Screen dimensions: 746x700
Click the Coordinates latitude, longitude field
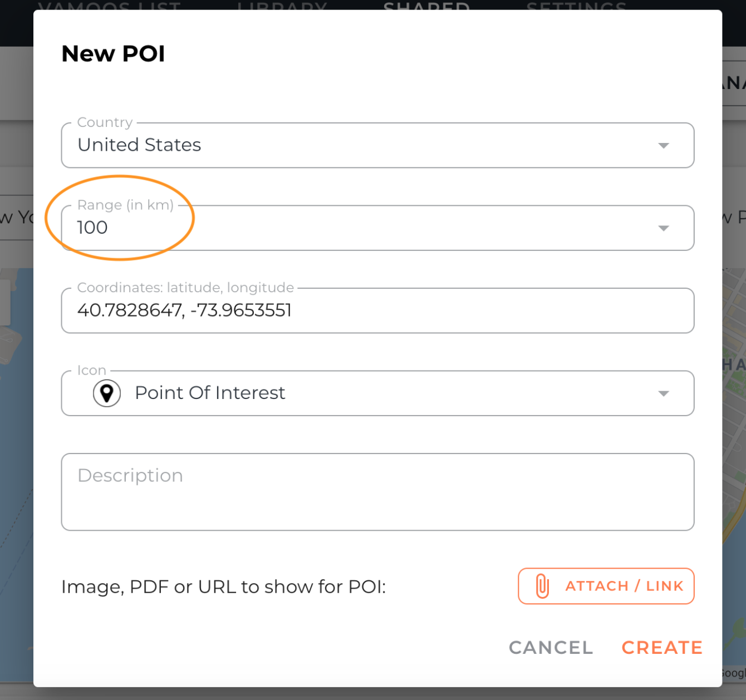(377, 310)
